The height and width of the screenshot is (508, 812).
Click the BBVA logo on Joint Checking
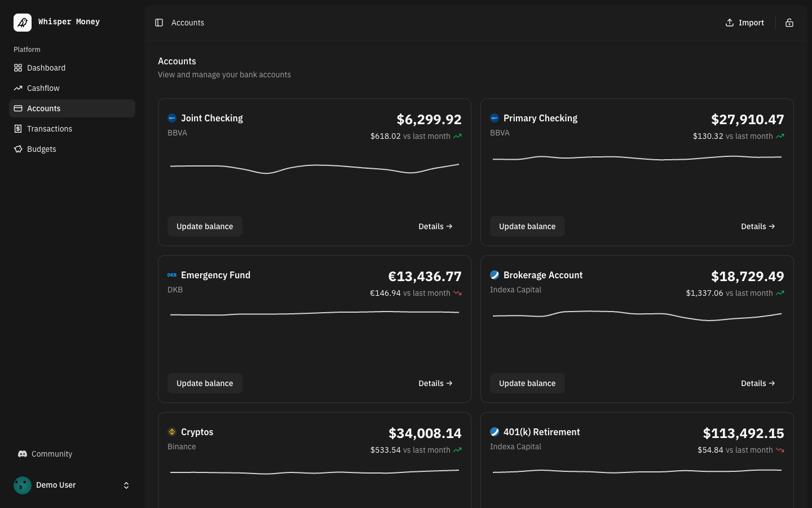point(172,118)
